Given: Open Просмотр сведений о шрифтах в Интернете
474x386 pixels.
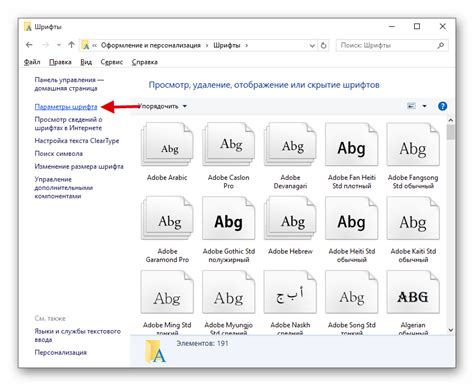Looking at the screenshot, I should (x=68, y=124).
